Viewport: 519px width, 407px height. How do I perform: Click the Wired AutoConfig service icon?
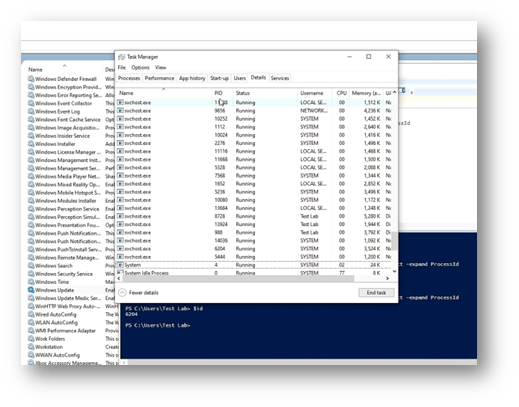[31, 314]
